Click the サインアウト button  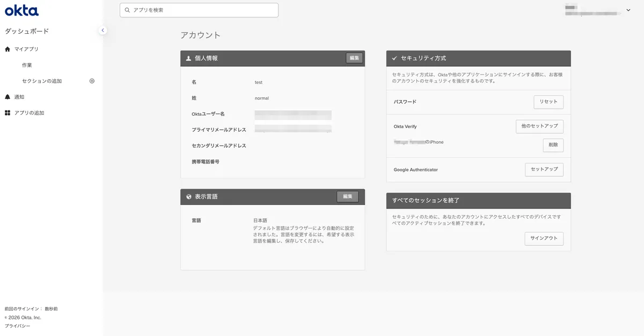(544, 238)
